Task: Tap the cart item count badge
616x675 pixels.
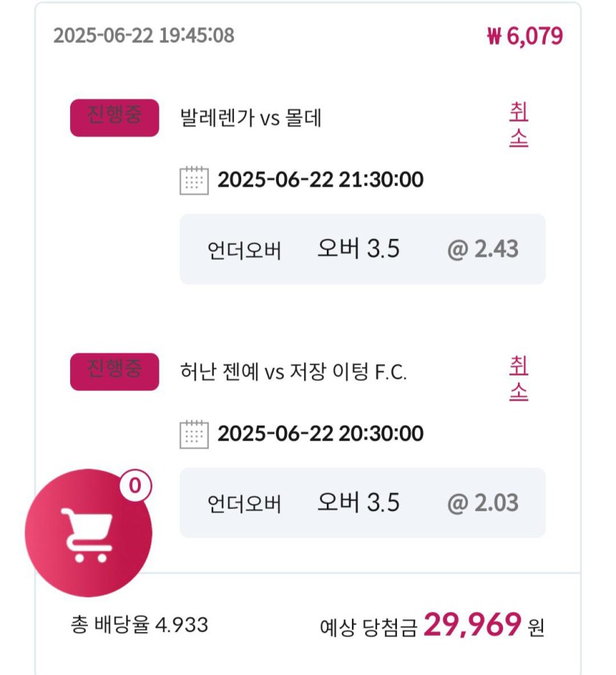Action: [135, 485]
